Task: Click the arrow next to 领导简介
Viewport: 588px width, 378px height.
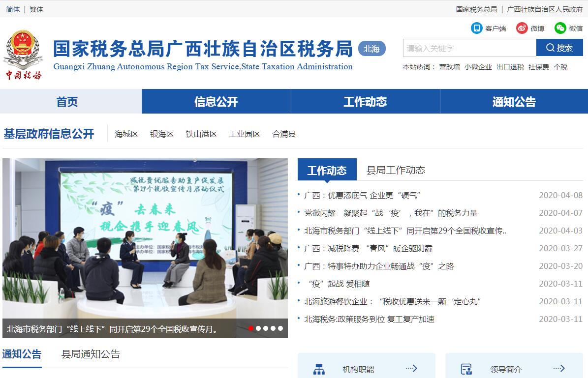Action: [559, 368]
